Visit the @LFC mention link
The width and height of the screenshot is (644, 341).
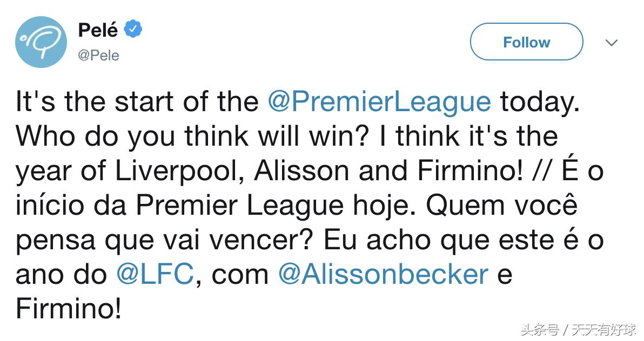tap(155, 274)
